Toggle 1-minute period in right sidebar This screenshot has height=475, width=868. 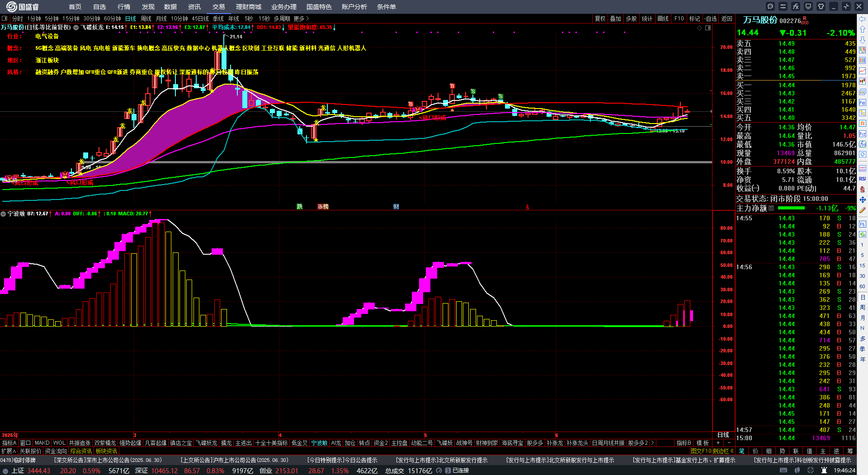point(862,245)
